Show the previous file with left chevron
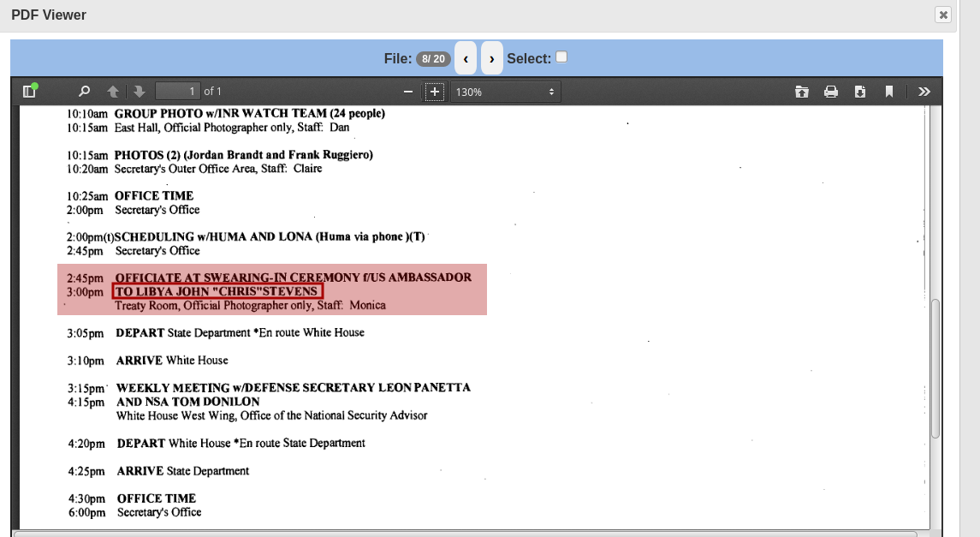 (466, 58)
